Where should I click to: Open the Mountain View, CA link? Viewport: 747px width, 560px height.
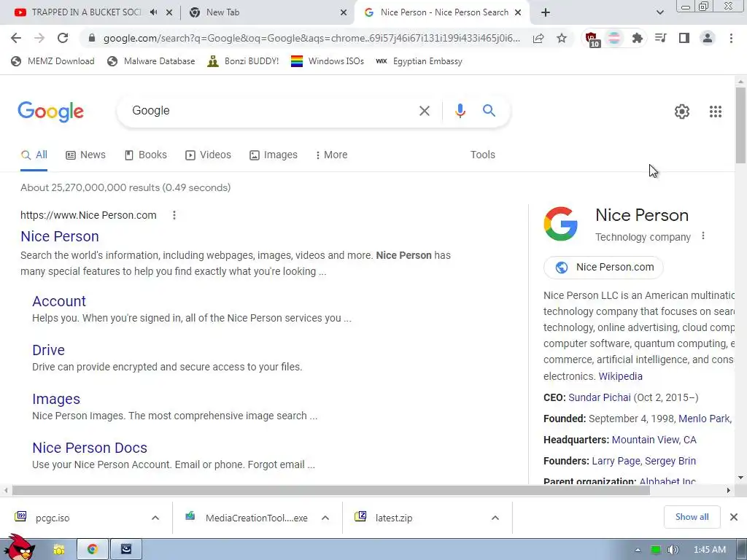coord(654,440)
